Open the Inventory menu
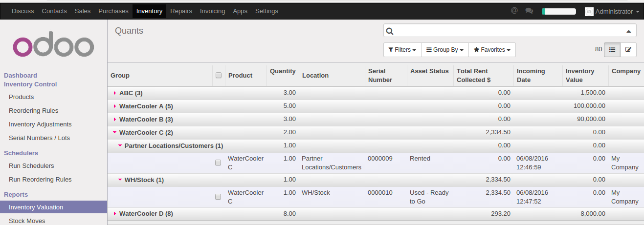This screenshot has height=225, width=644. pos(150,11)
